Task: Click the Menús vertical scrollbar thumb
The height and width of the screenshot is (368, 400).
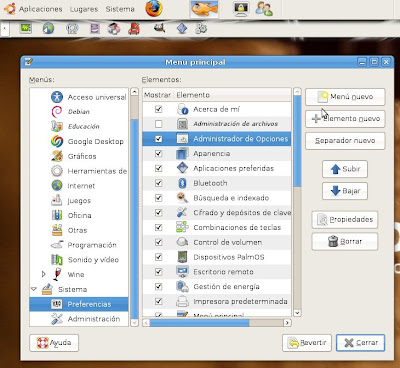Action: pyautogui.click(x=134, y=219)
